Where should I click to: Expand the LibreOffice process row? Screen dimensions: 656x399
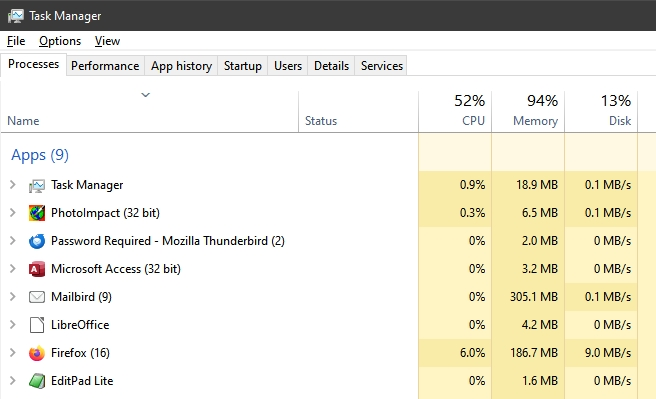point(13,325)
